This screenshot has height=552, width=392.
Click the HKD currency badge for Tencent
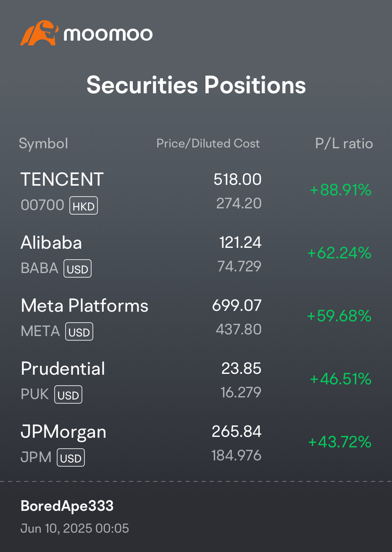coord(84,206)
